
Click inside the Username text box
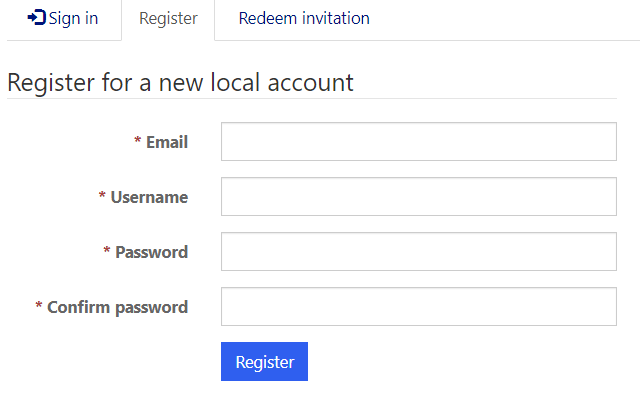click(418, 197)
